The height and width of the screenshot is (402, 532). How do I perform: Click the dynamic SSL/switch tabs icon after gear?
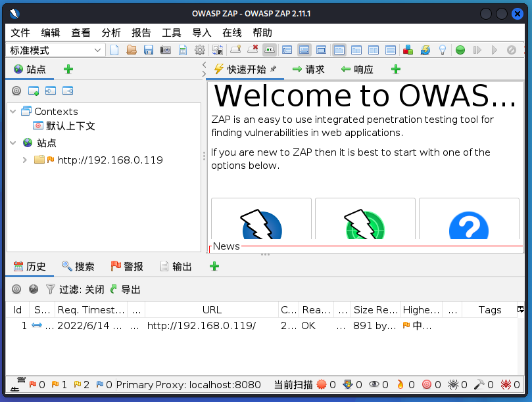(218, 50)
